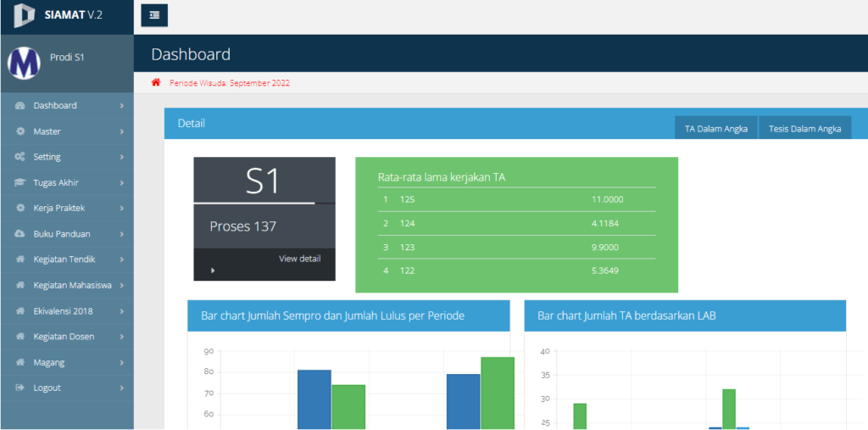This screenshot has height=430, width=868.
Task: Click the Tugas Akhir graduation cap icon
Action: pos(19,182)
